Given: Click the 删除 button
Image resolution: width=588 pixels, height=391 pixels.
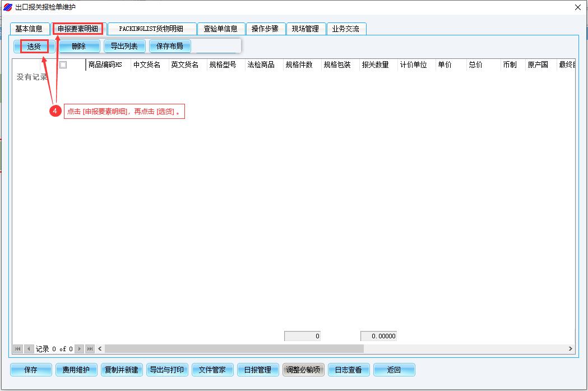Looking at the screenshot, I should 79,47.
